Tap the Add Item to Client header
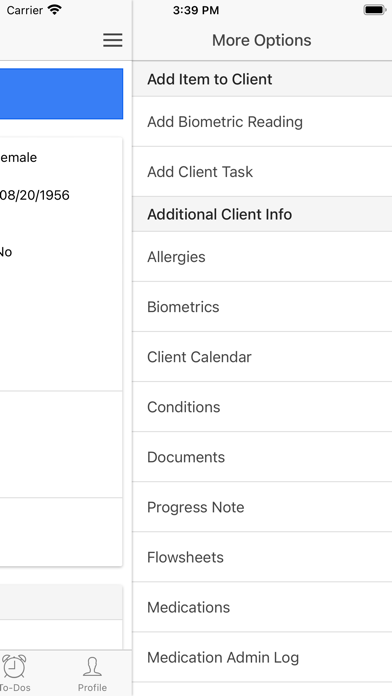 [x=262, y=79]
